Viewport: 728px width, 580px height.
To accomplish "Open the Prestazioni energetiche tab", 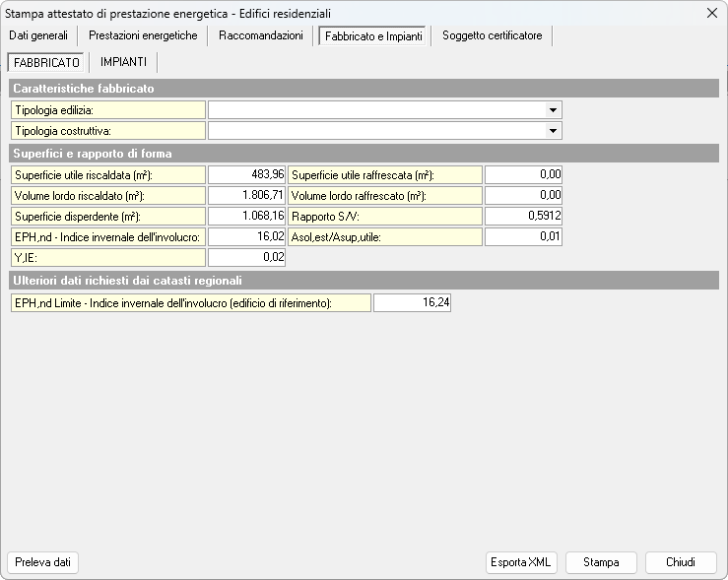I will click(x=143, y=35).
